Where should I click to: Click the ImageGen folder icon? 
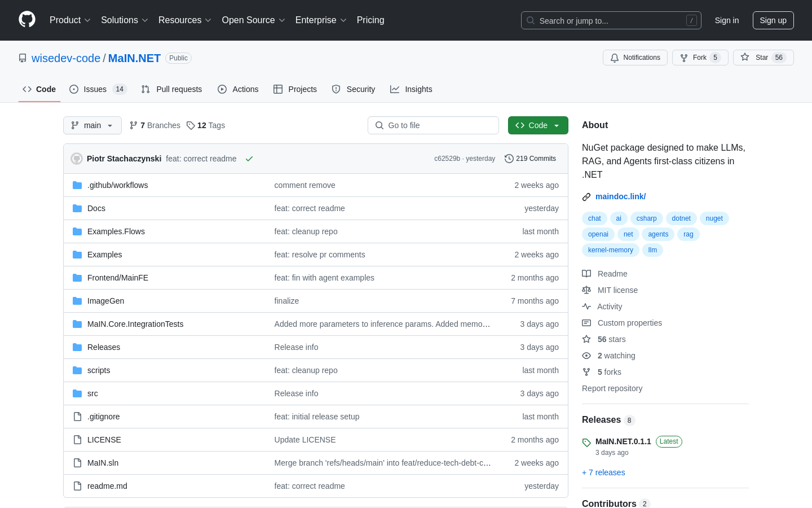pyautogui.click(x=77, y=301)
